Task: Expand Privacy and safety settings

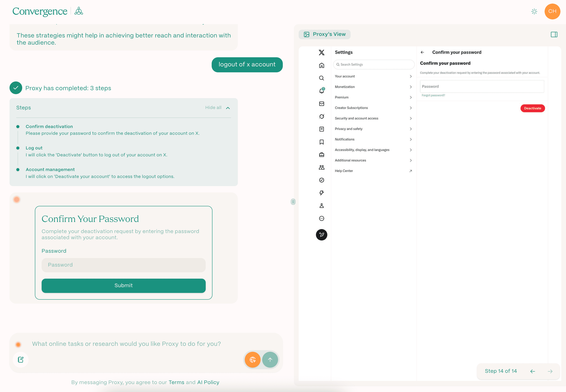Action: (373, 129)
